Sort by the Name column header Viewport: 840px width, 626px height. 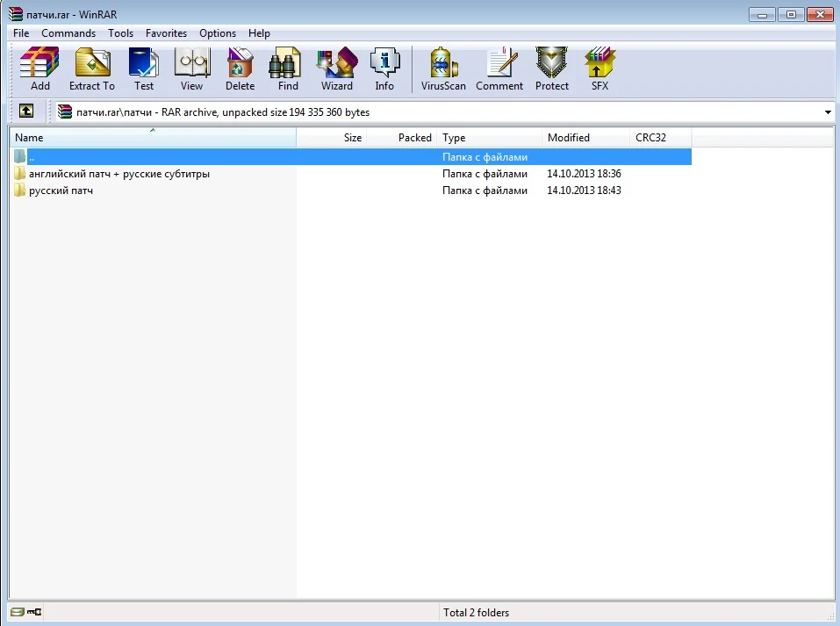(153, 137)
